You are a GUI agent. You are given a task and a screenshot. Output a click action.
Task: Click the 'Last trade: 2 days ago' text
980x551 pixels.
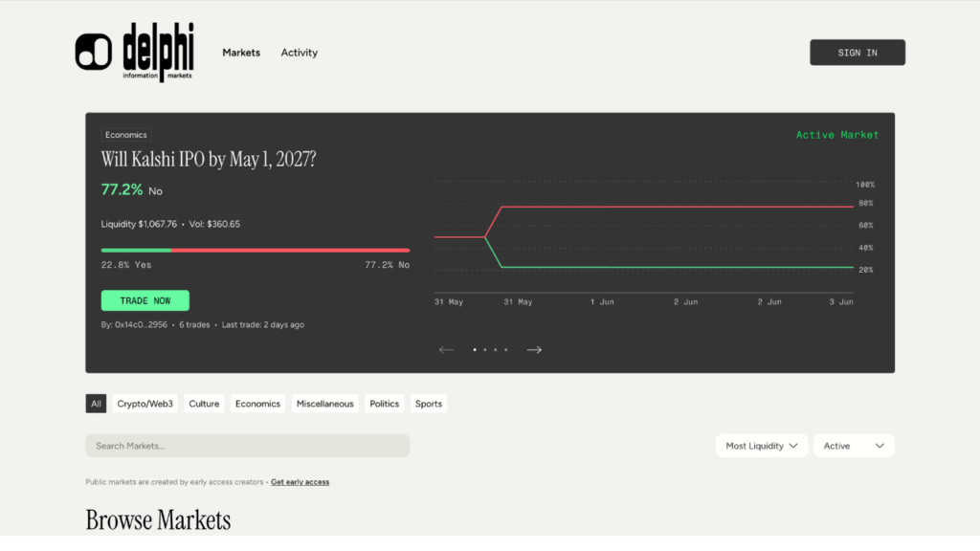(263, 325)
